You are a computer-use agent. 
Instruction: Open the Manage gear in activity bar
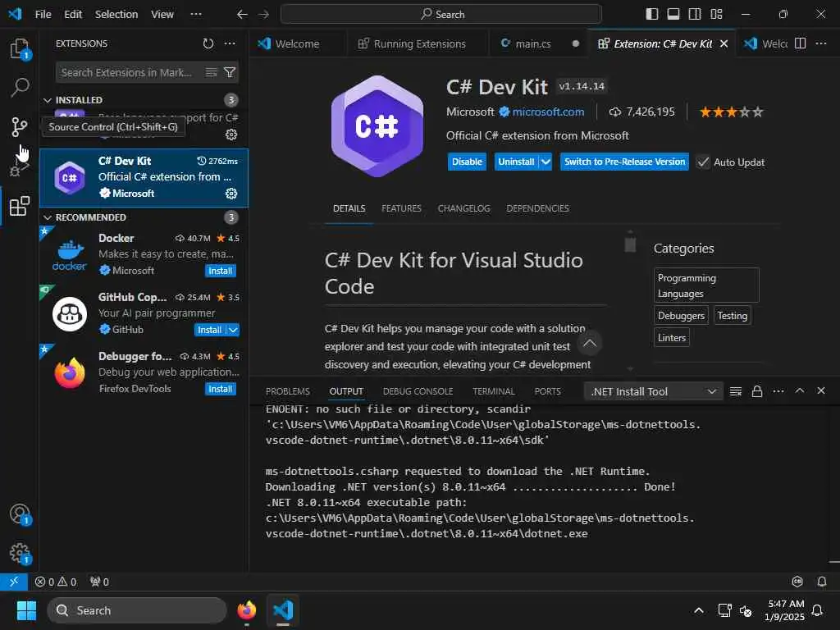[20, 554]
